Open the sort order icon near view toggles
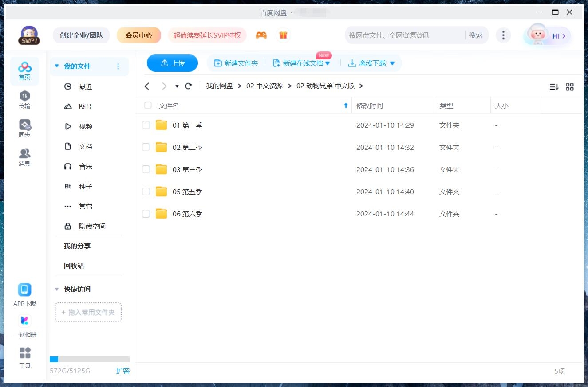Viewport: 588px width, 387px height. coord(553,87)
